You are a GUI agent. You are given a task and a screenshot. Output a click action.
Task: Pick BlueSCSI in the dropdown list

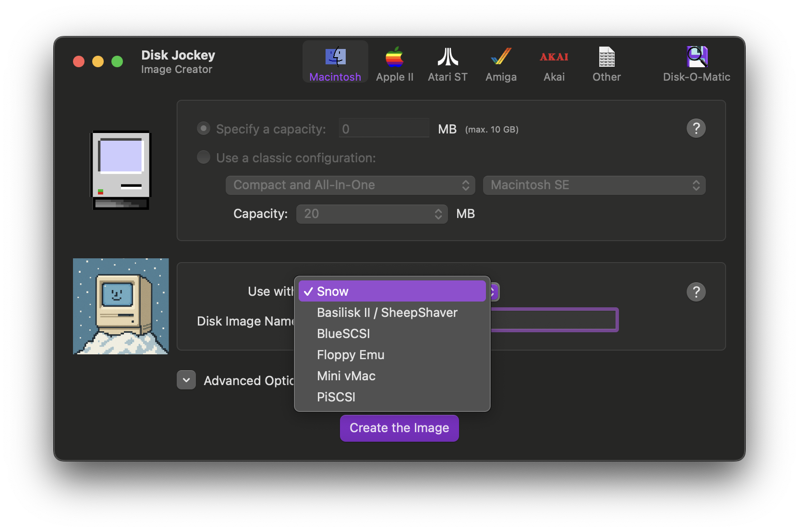[343, 334]
